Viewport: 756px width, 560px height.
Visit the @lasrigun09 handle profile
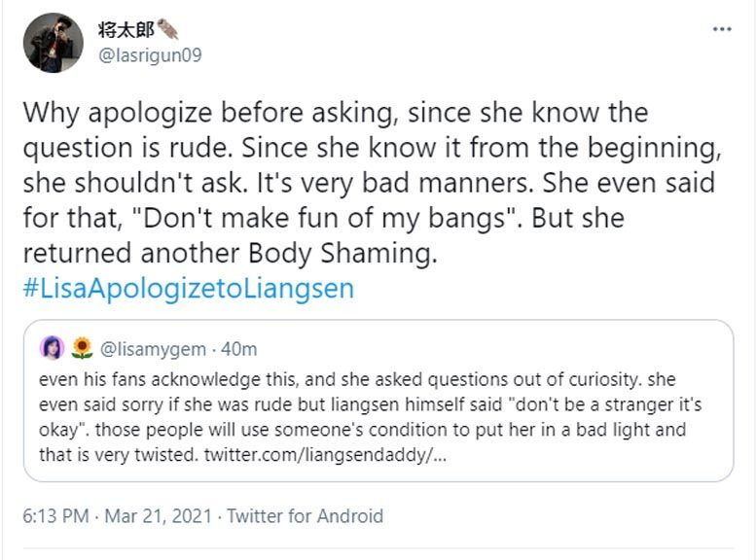[149, 55]
